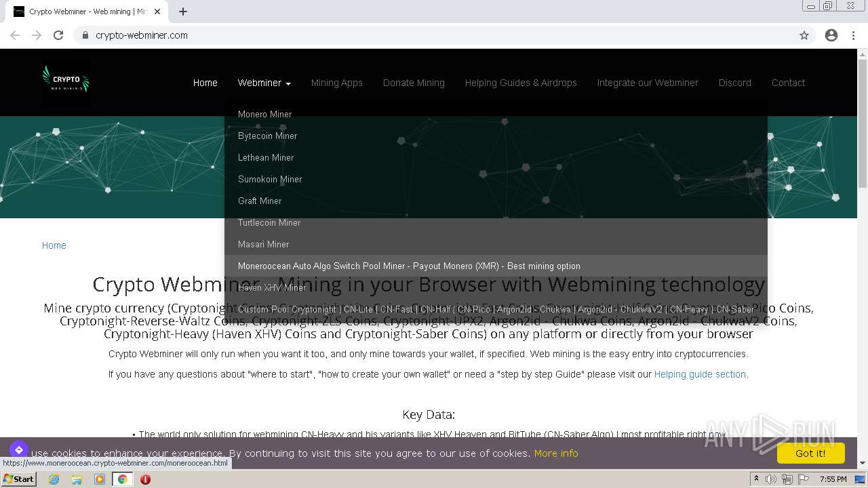Image resolution: width=868 pixels, height=488 pixels.
Task: Show hidden tray icons arrow
Action: tap(756, 479)
